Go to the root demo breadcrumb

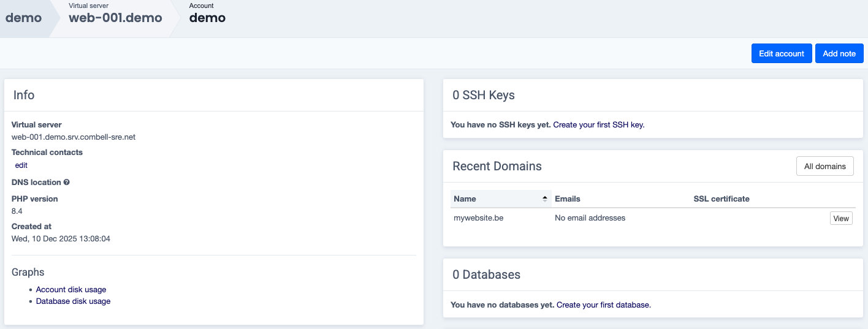(x=23, y=18)
